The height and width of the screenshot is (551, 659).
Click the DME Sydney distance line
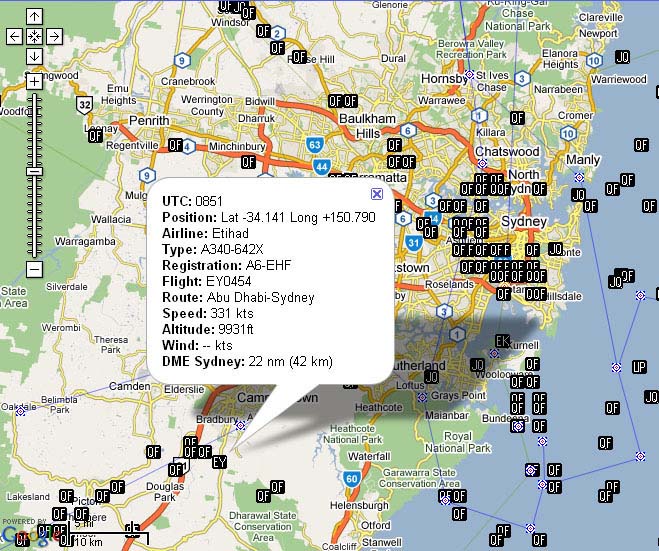[247, 361]
